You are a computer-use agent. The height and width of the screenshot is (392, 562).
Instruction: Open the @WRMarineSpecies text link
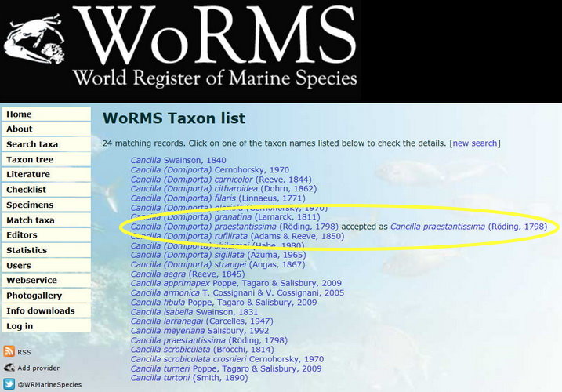coord(49,384)
